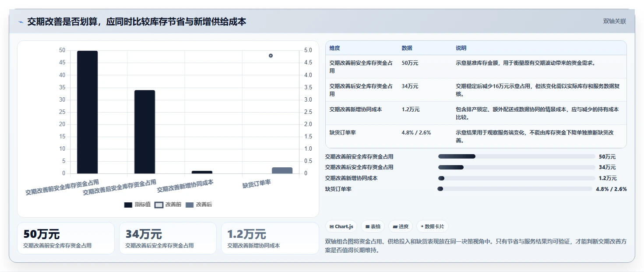
Task: Open the 1.2万元 summary card
Action: [270, 238]
